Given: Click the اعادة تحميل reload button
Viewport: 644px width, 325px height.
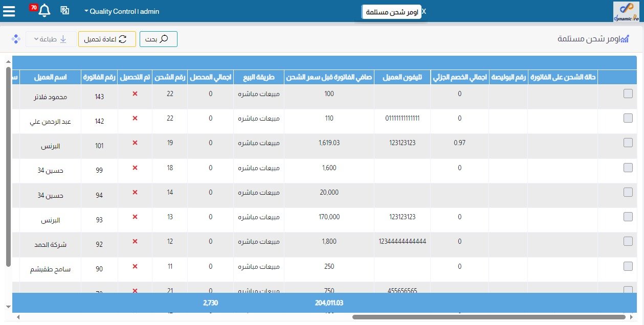Looking at the screenshot, I should point(107,39).
